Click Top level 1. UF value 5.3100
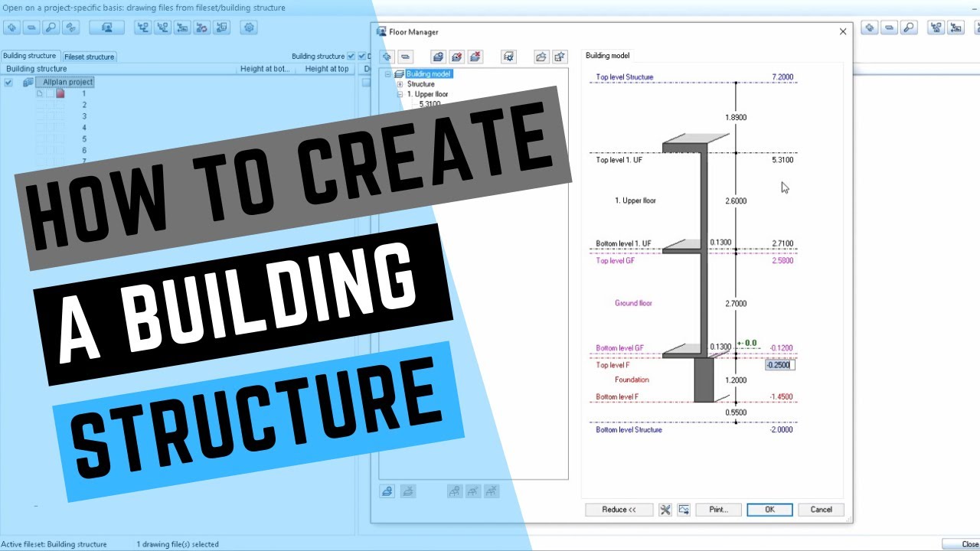This screenshot has height=551, width=980. click(782, 160)
